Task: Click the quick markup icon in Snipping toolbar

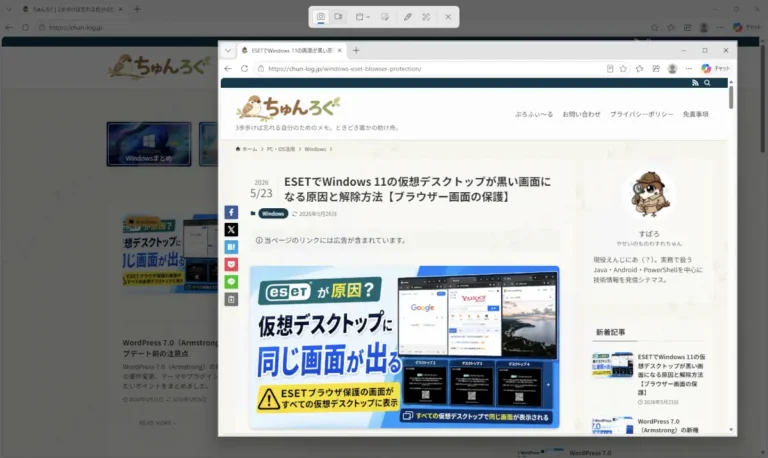Action: tap(385, 17)
